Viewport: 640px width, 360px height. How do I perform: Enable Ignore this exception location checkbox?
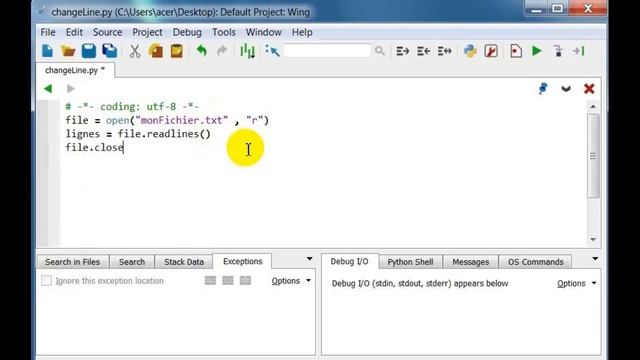click(46, 281)
